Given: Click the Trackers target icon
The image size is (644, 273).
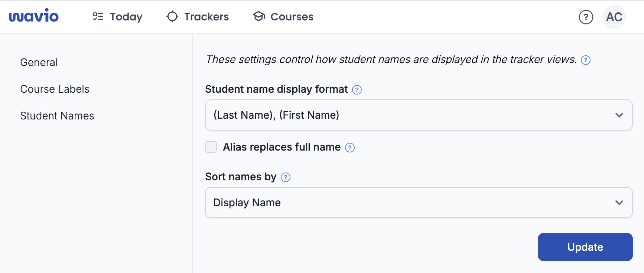Looking at the screenshot, I should coord(172,17).
